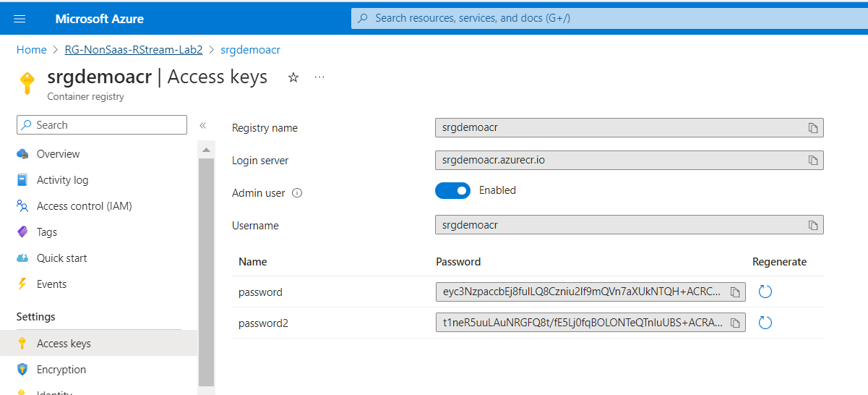Disable the Admin user toggle
This screenshot has width=868, height=395.
[453, 190]
